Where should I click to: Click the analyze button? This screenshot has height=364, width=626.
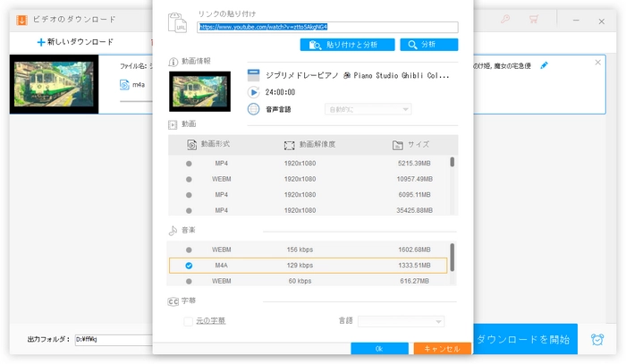click(x=428, y=45)
